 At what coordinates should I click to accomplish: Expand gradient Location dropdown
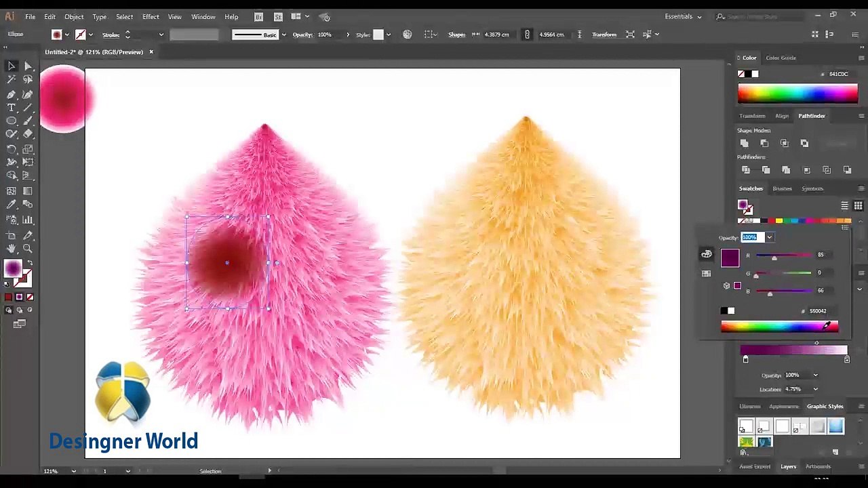click(x=815, y=389)
